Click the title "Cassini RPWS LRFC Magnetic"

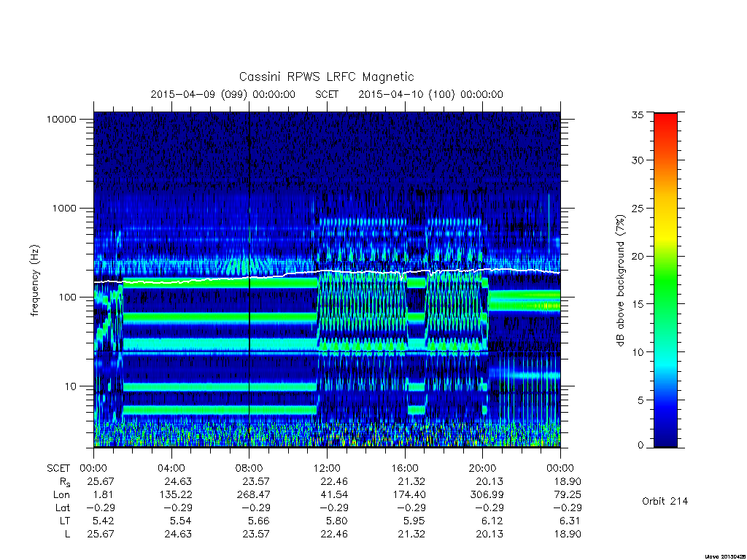click(x=326, y=77)
